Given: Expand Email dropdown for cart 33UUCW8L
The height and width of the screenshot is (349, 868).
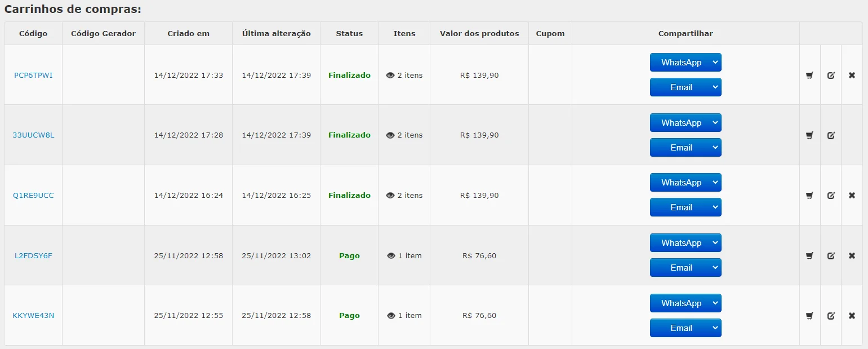Looking at the screenshot, I should point(715,148).
